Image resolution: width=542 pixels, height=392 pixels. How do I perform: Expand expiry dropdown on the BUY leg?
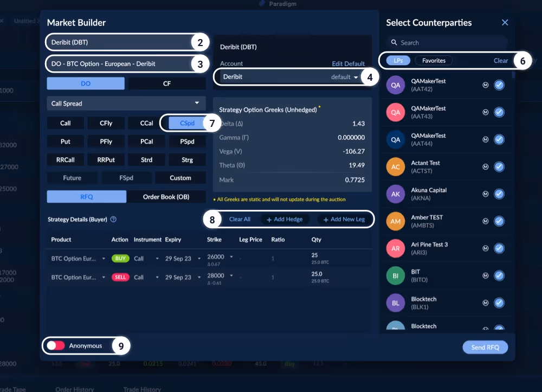[199, 259]
